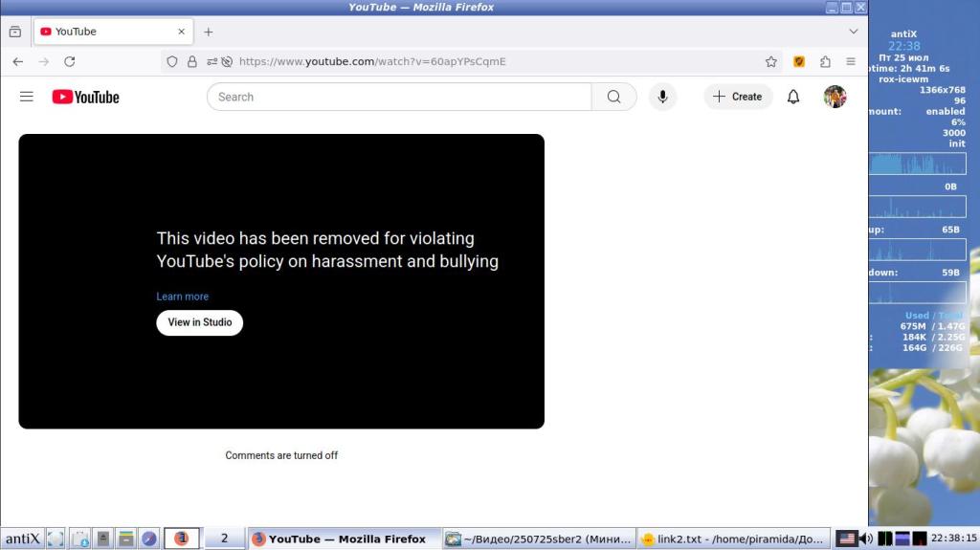Click the Learn more link
This screenshot has height=550, width=980.
click(x=182, y=297)
